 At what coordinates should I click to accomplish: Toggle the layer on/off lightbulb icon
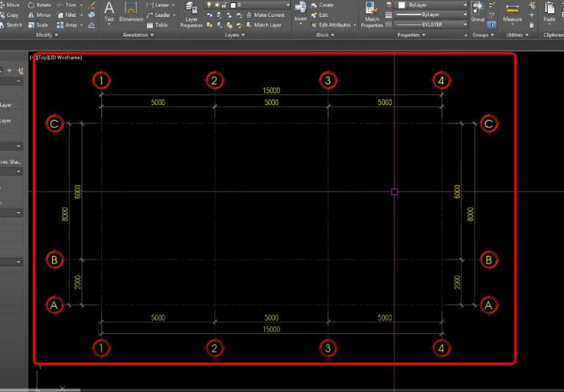pos(209,5)
